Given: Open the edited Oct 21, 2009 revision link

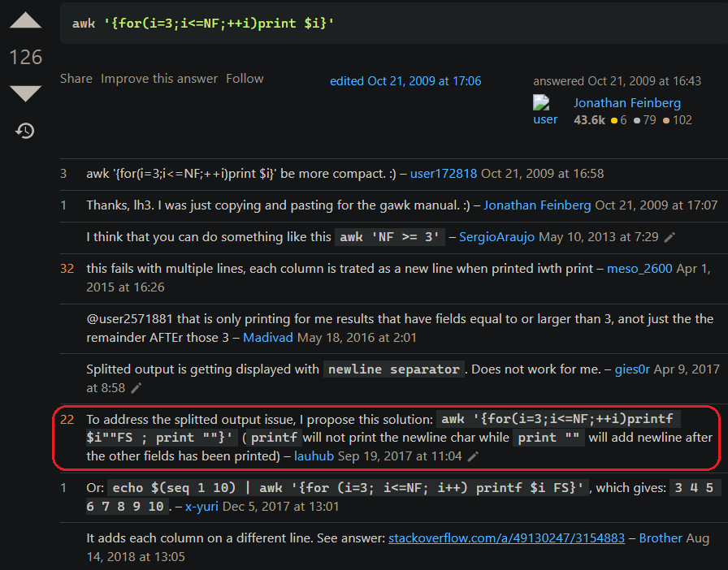Looking at the screenshot, I should 405,81.
